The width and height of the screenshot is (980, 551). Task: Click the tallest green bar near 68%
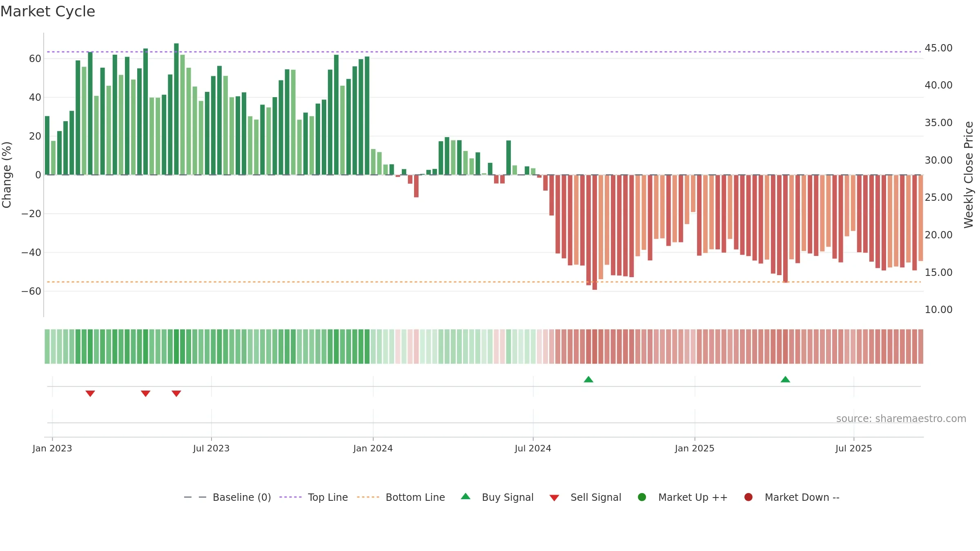click(176, 109)
